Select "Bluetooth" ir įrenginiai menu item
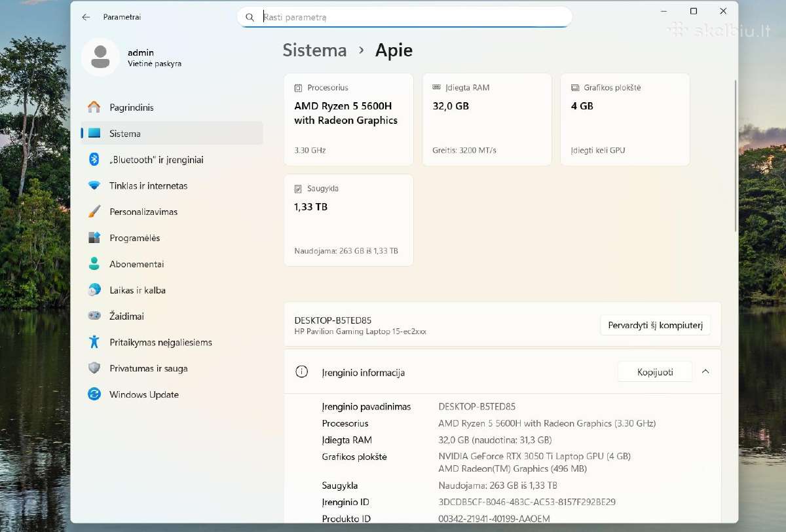The height and width of the screenshot is (532, 786). click(172, 159)
